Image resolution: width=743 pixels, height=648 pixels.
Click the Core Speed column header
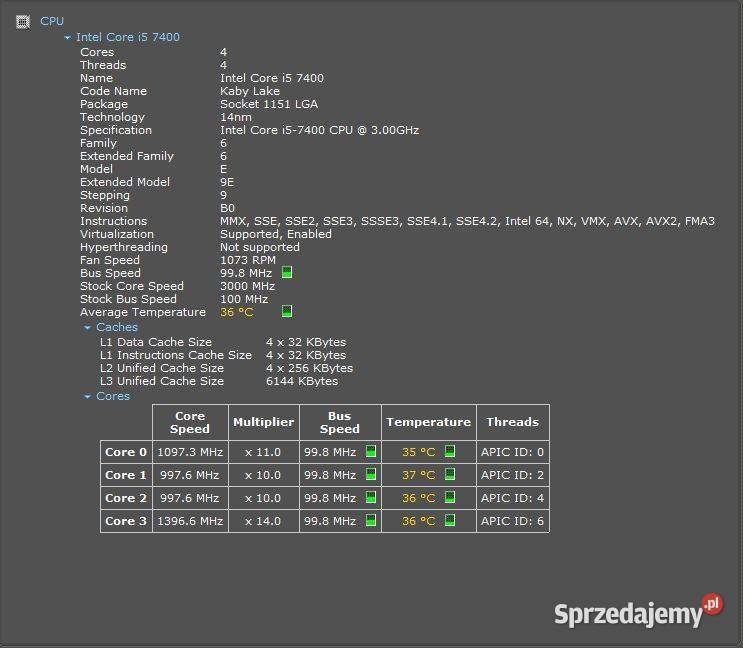pyautogui.click(x=190, y=422)
